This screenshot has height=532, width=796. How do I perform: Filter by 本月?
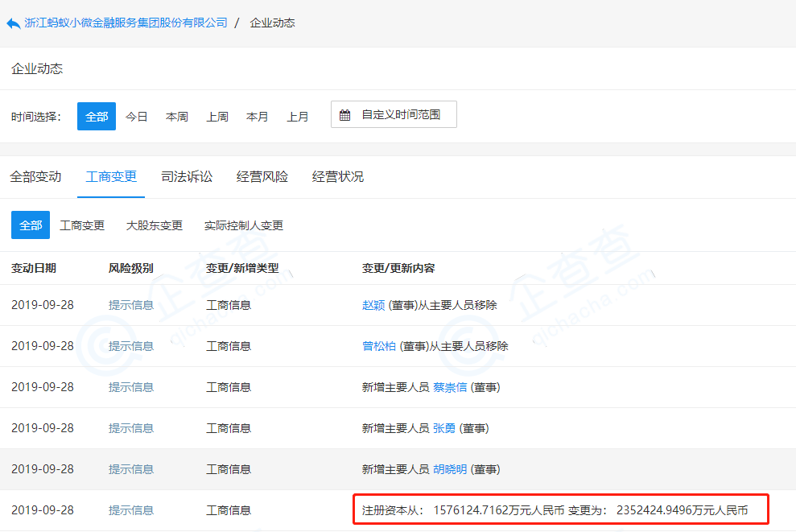click(x=258, y=117)
